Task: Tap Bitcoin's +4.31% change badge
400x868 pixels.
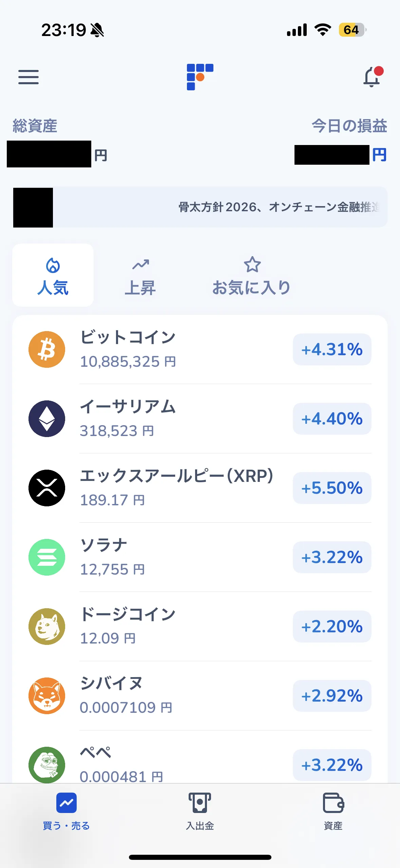Action: tap(332, 349)
